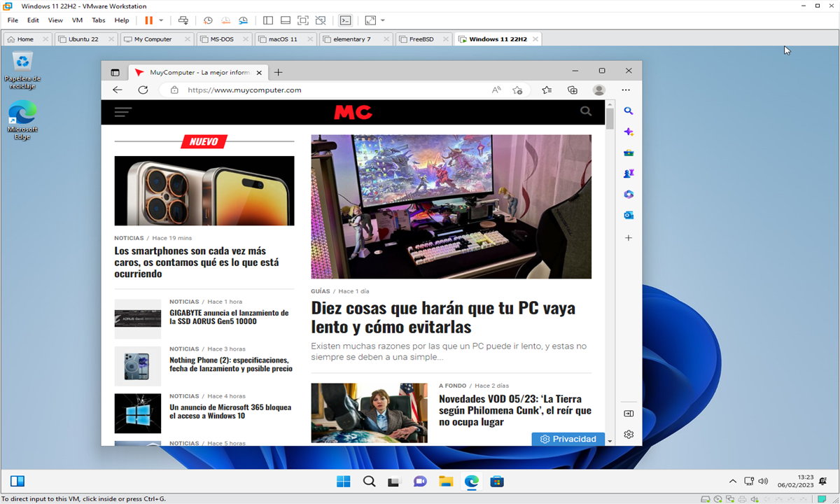Expand the system tray hidden icons chevron
The image size is (840, 504).
tap(733, 482)
